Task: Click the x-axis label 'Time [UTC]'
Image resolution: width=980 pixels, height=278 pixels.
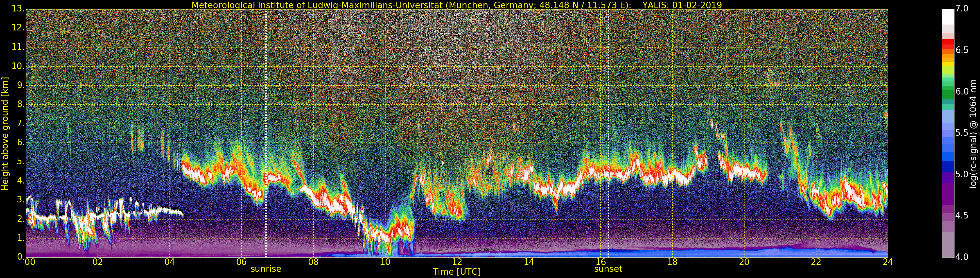Action: pos(457,272)
